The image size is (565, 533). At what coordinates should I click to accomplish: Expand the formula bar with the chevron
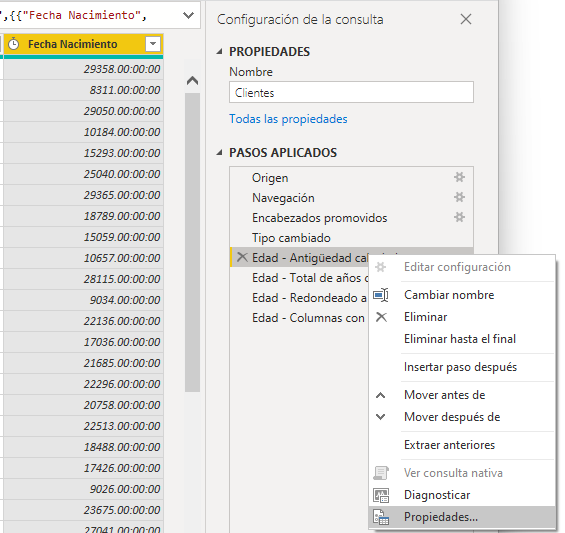click(188, 15)
